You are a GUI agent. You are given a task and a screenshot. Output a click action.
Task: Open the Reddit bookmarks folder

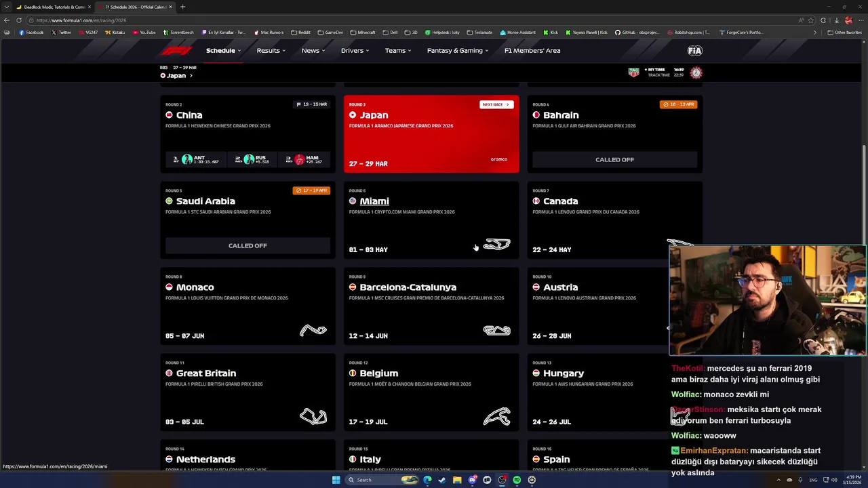pos(300,32)
